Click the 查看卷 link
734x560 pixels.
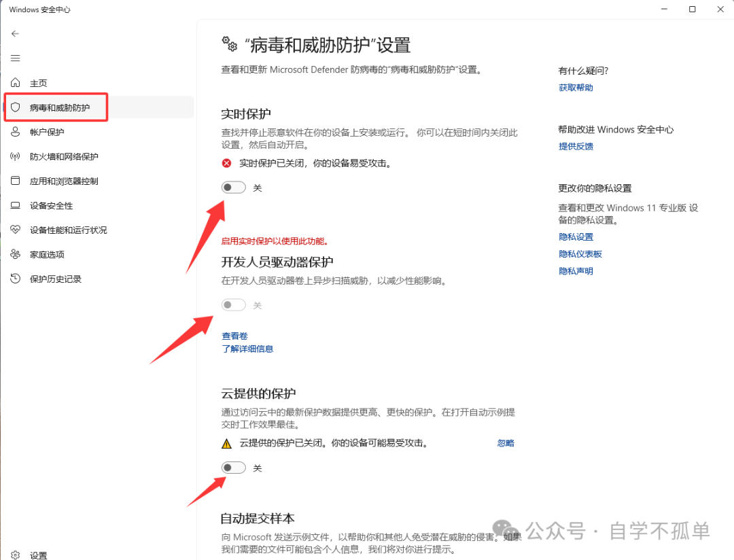click(234, 336)
